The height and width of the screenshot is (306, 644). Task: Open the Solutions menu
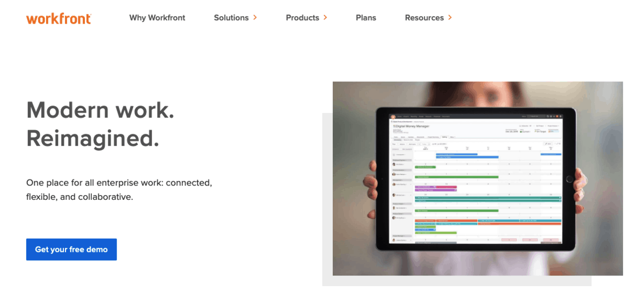point(231,18)
